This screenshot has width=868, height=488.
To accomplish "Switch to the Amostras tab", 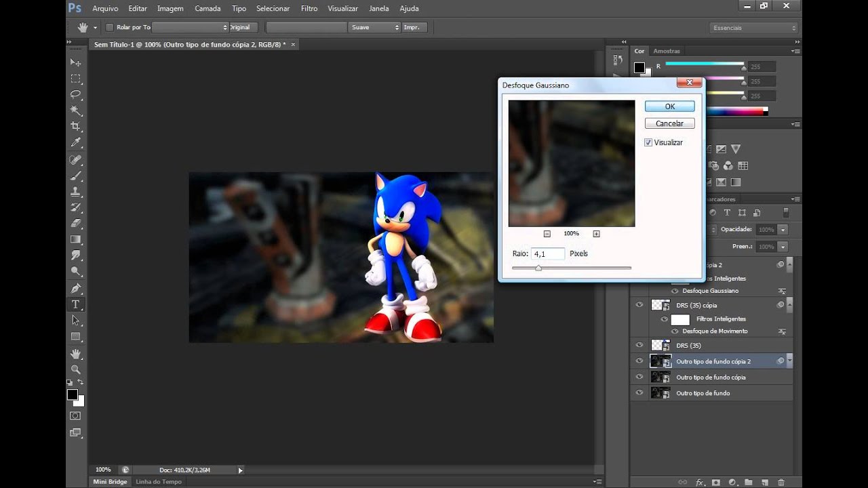I will click(667, 51).
